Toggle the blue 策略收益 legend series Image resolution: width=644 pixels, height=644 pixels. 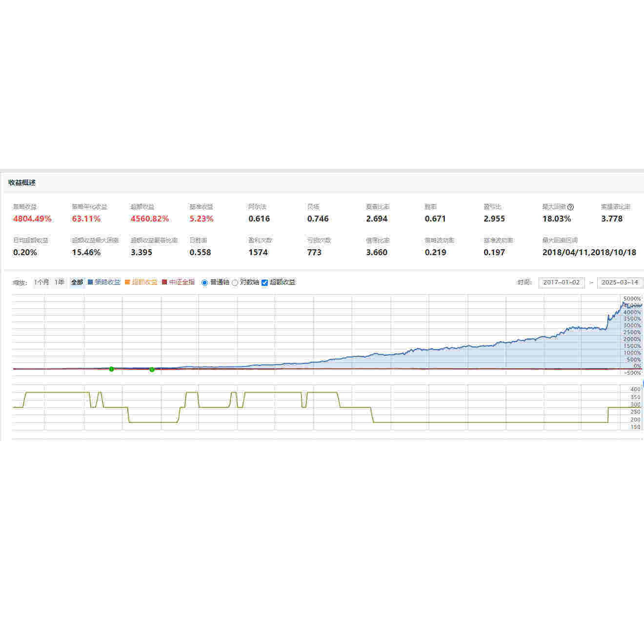coord(104,282)
